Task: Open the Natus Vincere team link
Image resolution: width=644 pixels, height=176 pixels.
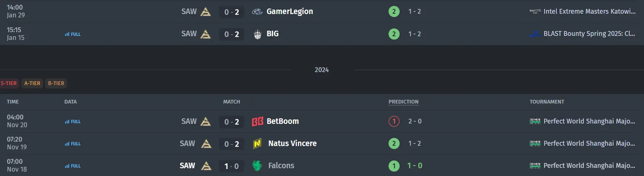Action: 292,143
